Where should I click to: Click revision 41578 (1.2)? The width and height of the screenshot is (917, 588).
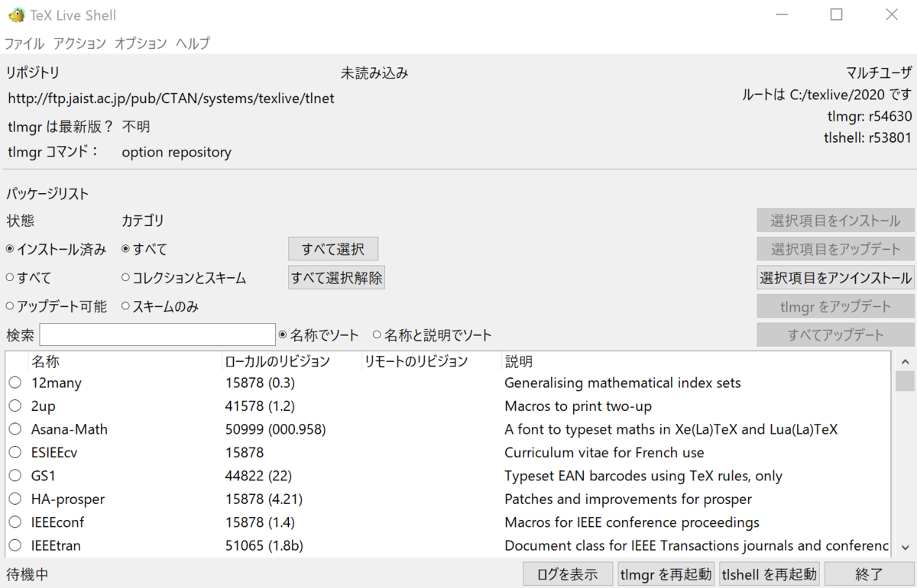point(260,406)
